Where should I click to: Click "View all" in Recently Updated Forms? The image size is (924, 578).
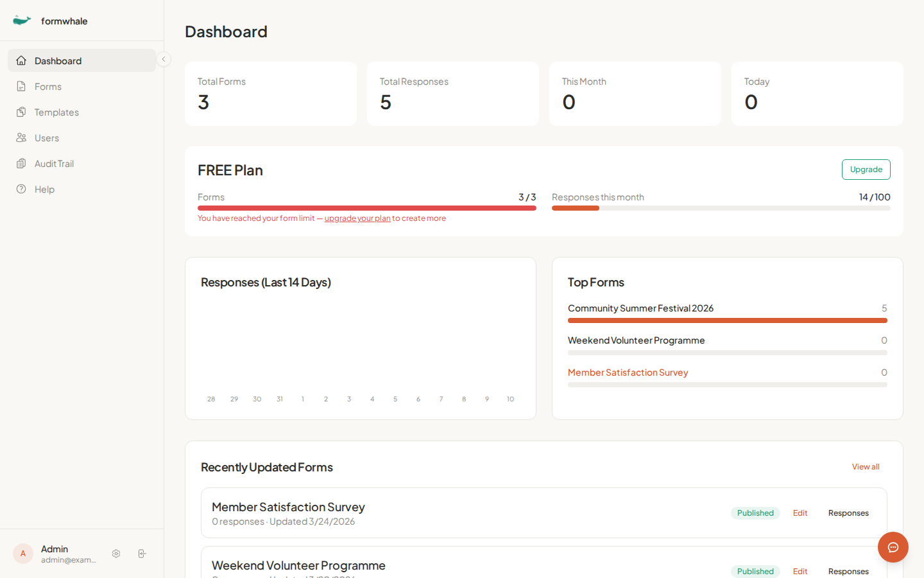866,466
